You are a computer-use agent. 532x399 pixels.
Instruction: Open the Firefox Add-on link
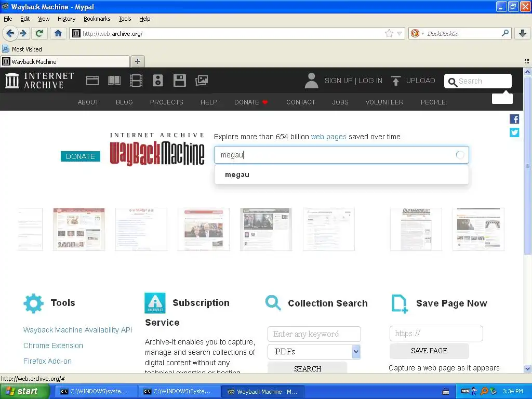tap(47, 361)
